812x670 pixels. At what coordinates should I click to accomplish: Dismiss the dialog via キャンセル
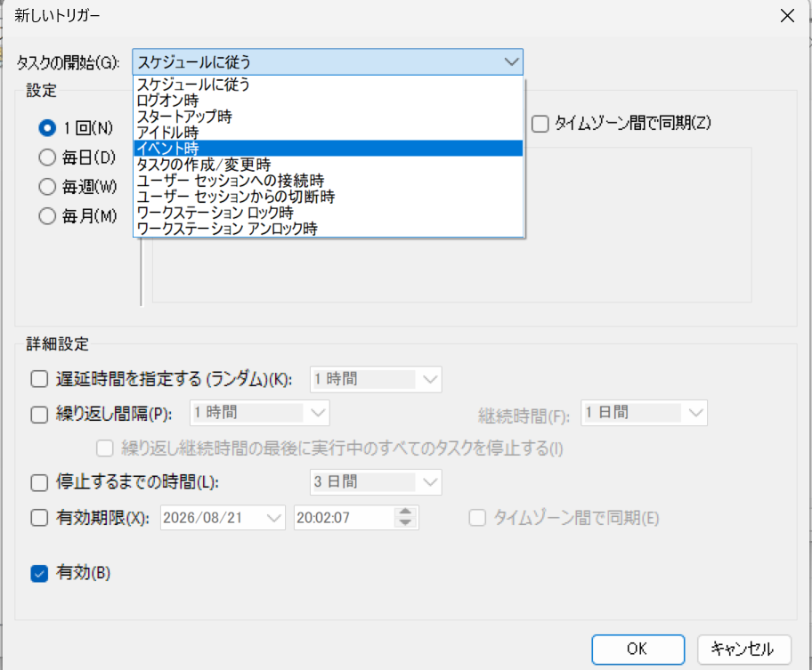coord(744,649)
